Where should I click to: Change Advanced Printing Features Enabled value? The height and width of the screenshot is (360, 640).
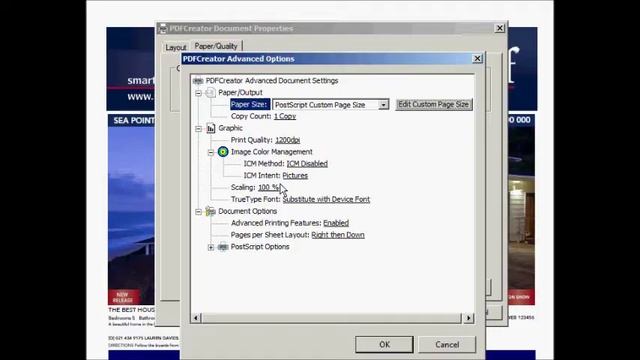(336, 223)
